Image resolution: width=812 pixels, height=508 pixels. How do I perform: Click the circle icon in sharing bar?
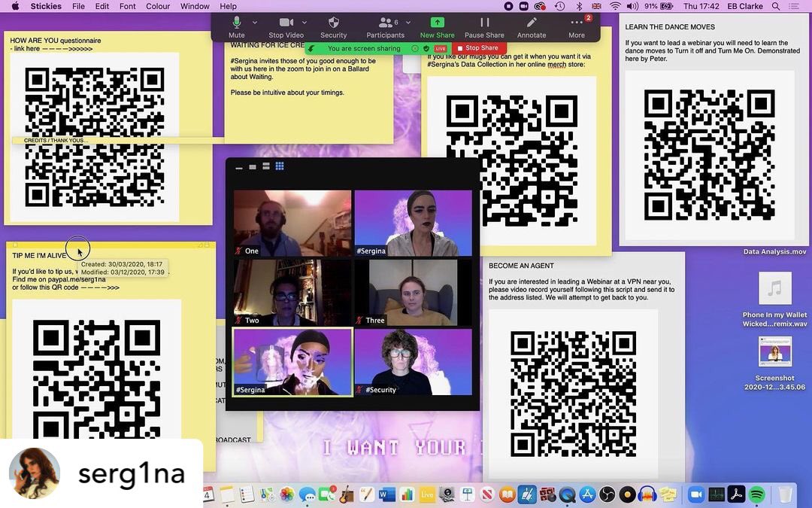click(x=415, y=48)
